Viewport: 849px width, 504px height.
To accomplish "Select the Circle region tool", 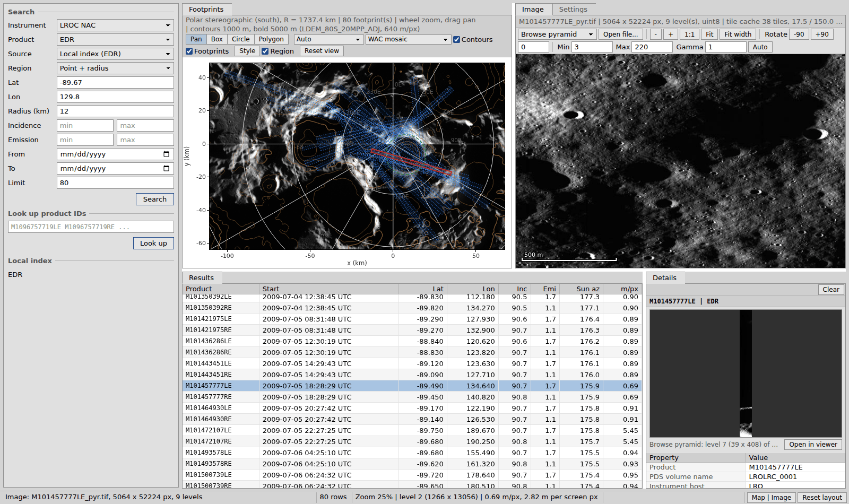I will (240, 39).
